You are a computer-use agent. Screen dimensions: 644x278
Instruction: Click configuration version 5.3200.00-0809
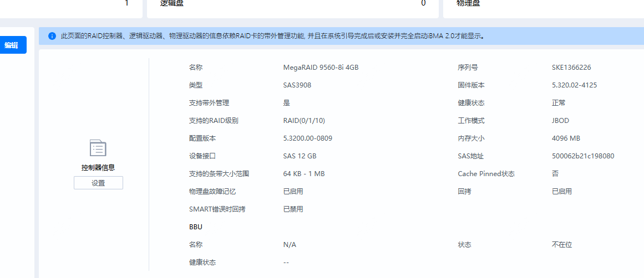point(307,138)
